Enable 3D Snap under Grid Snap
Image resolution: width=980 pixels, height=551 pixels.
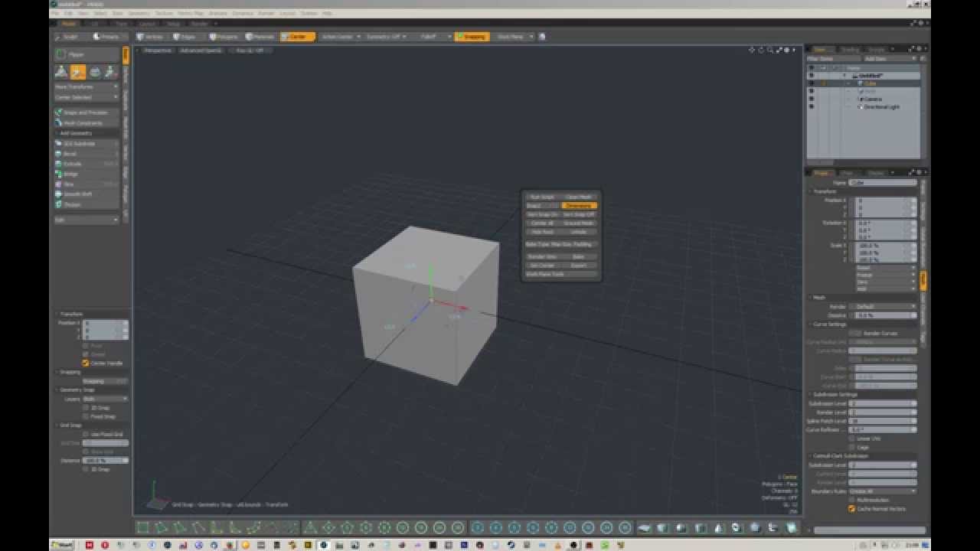tap(86, 469)
